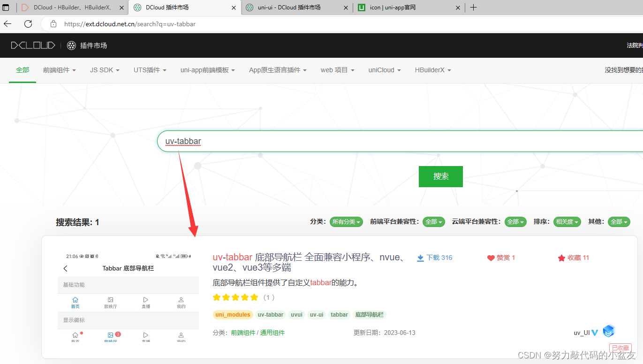Click the uvui tag

[x=296, y=315]
